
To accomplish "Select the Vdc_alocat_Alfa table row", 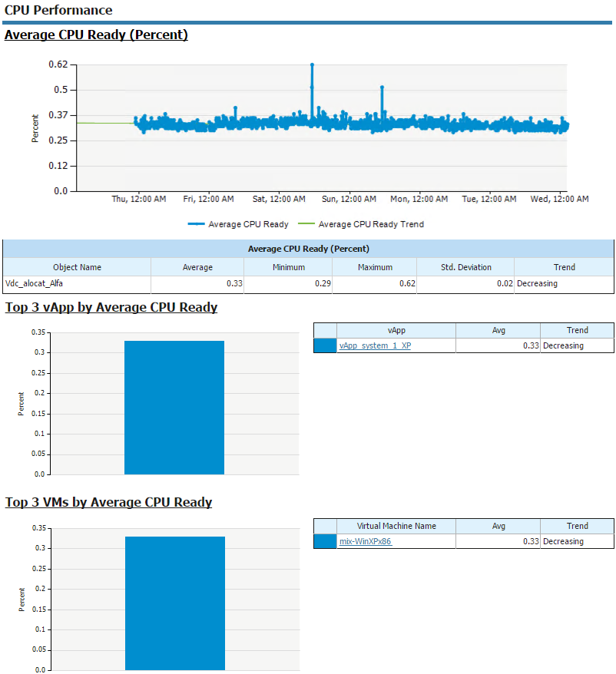I will pyautogui.click(x=309, y=284).
